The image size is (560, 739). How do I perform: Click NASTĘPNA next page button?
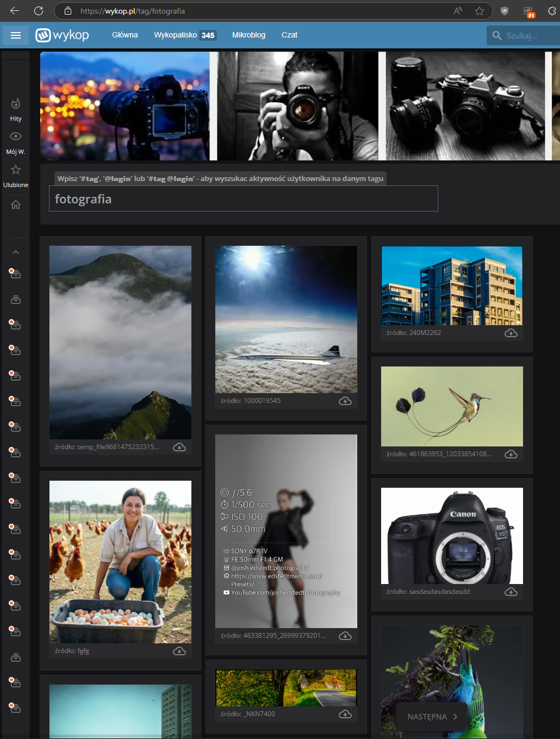[432, 717]
